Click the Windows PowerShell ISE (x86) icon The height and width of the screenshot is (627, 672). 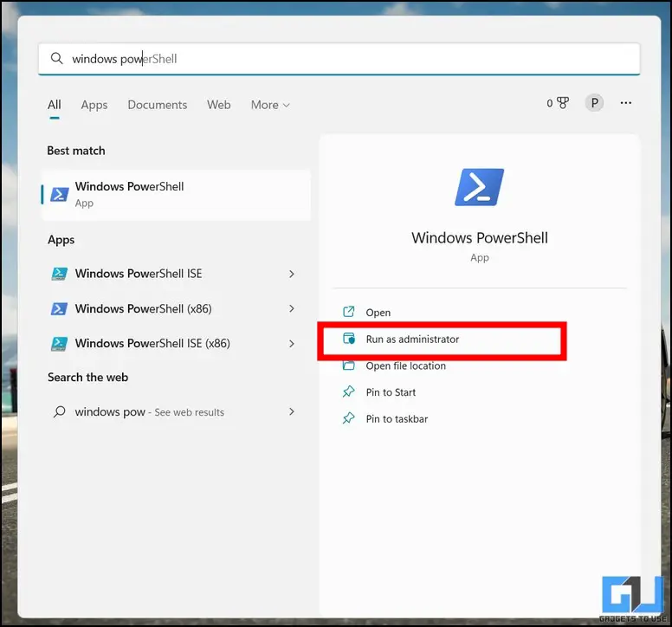click(59, 343)
